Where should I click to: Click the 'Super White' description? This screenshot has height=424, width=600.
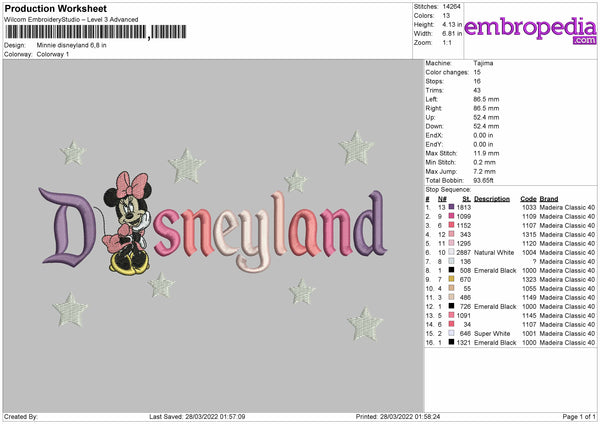492,333
